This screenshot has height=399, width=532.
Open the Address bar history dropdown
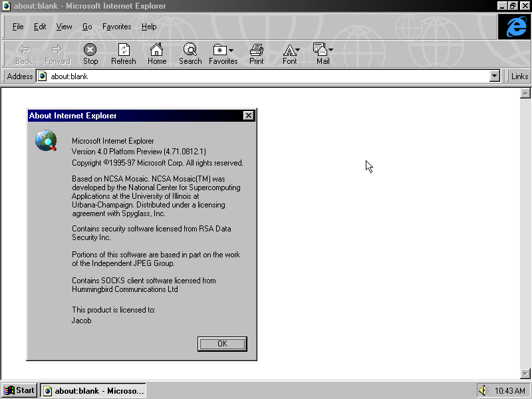pyautogui.click(x=495, y=76)
